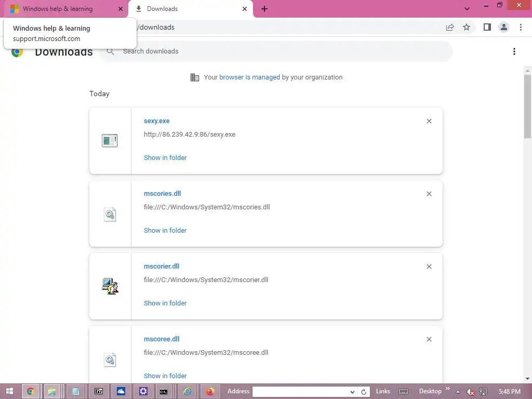
Task: Close the Downloads tab
Action: coord(245,9)
